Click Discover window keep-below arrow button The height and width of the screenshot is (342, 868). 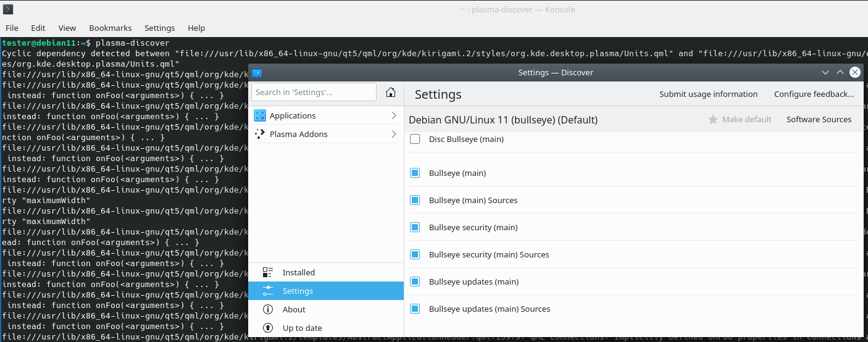(825, 72)
